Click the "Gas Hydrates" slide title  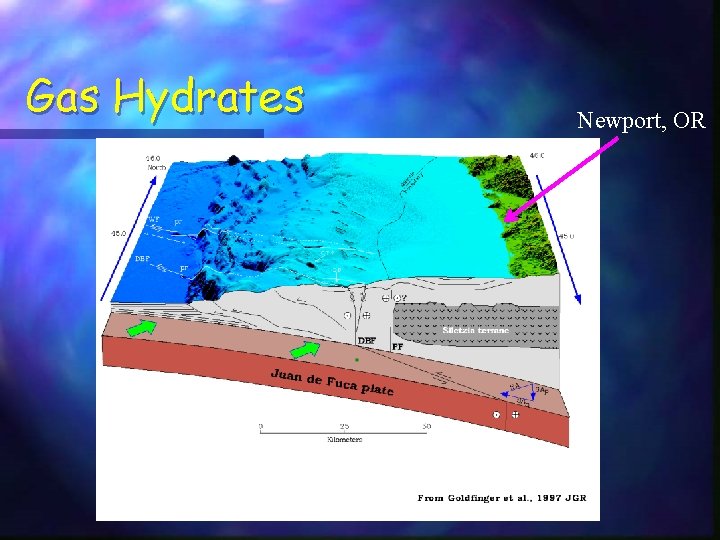pyautogui.click(x=165, y=98)
